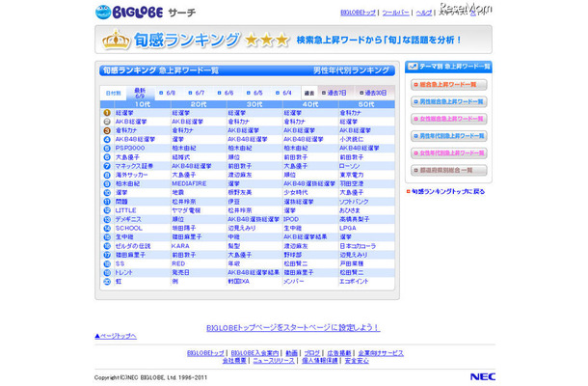
Task: Open the 会社概要 footer link
Action: tap(234, 361)
